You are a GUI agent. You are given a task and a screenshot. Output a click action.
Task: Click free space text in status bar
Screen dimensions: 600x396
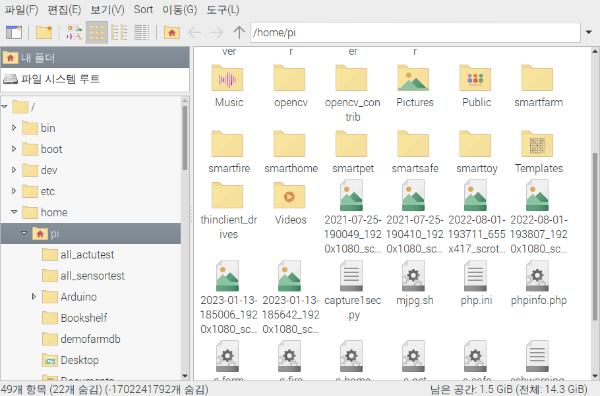click(509, 389)
